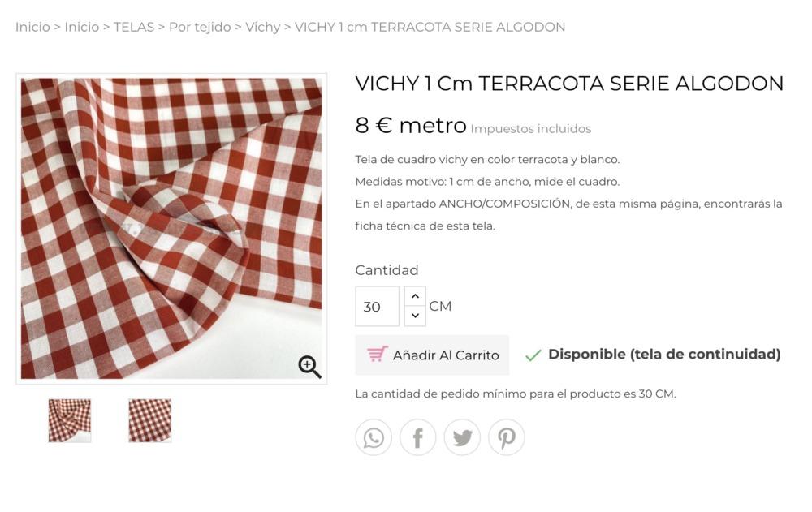Screen dimensions: 812x512
Task: Click the Cantidad quantity input field
Action: [x=377, y=307]
